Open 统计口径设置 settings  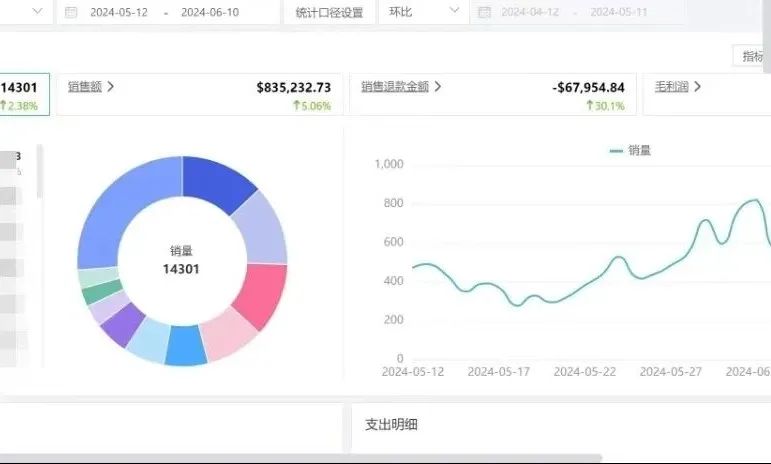click(329, 12)
